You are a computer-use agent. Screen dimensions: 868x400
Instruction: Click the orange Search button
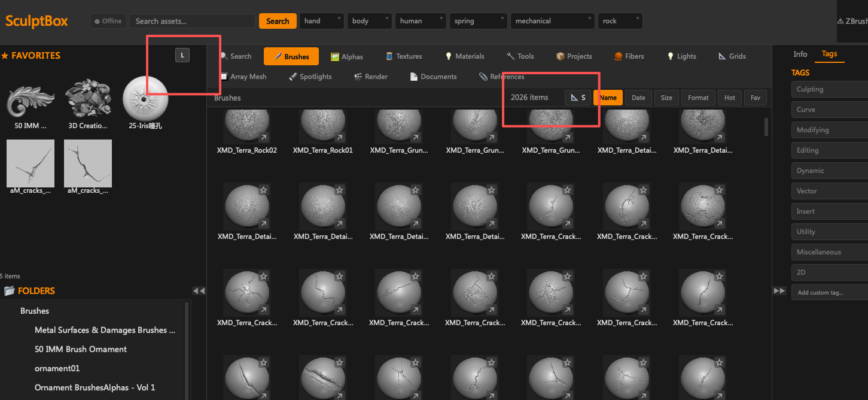point(278,21)
